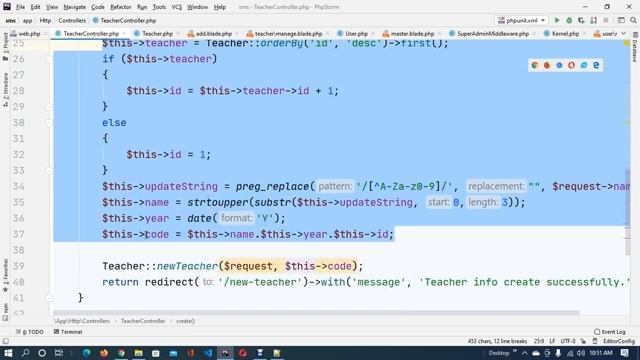Switch to the web.php tab
This screenshot has height=360, width=640.
[29, 33]
